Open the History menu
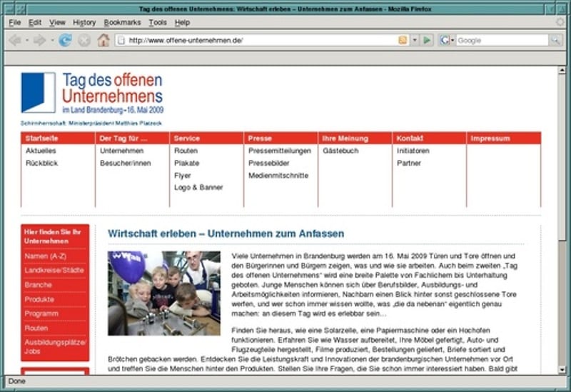571x392 pixels. (x=84, y=23)
